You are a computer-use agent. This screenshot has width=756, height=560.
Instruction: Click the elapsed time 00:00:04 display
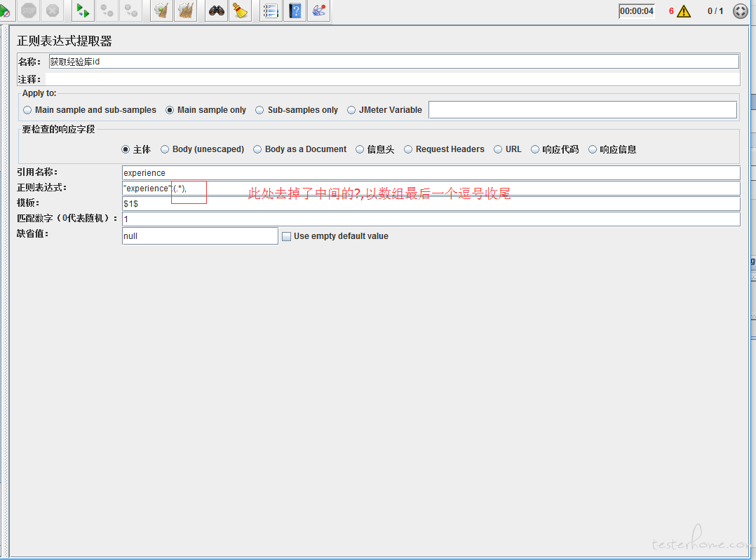coord(637,11)
